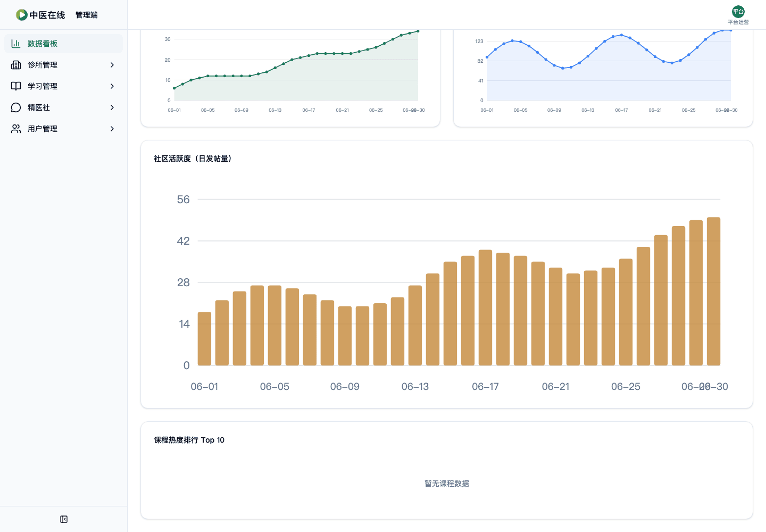The image size is (766, 532).
Task: Click the 平台运营 account label
Action: (738, 22)
